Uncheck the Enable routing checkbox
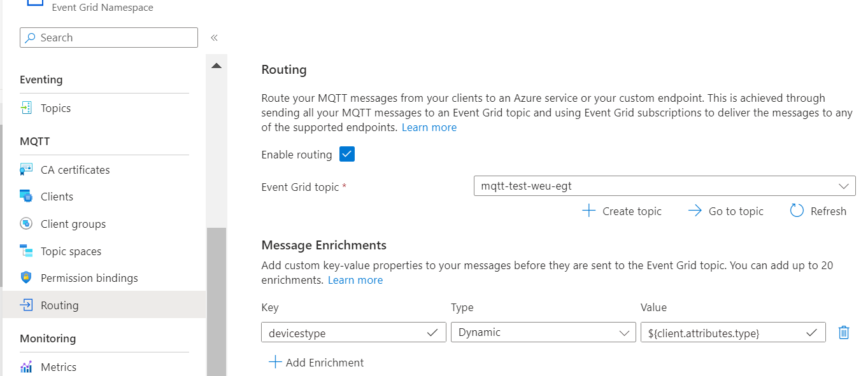 tap(347, 155)
